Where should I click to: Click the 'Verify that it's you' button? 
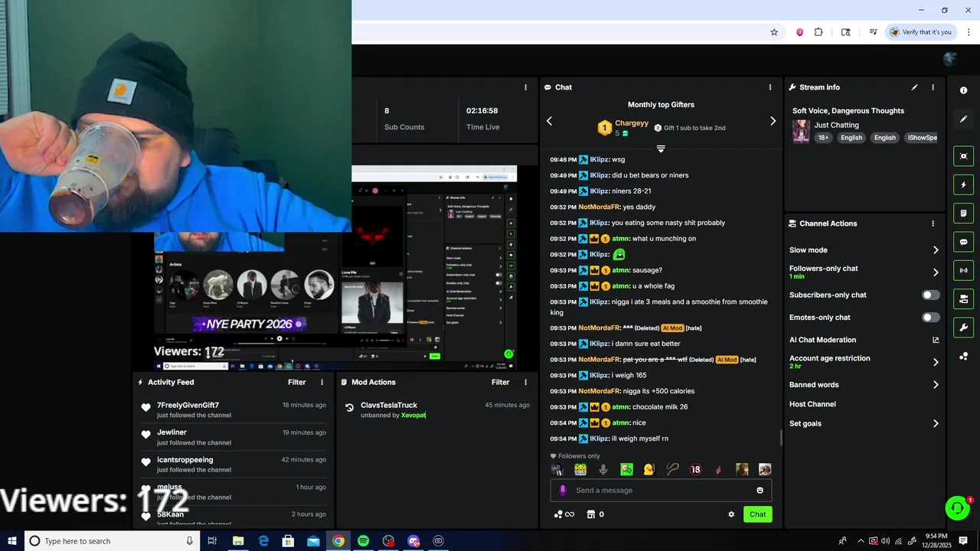(920, 32)
